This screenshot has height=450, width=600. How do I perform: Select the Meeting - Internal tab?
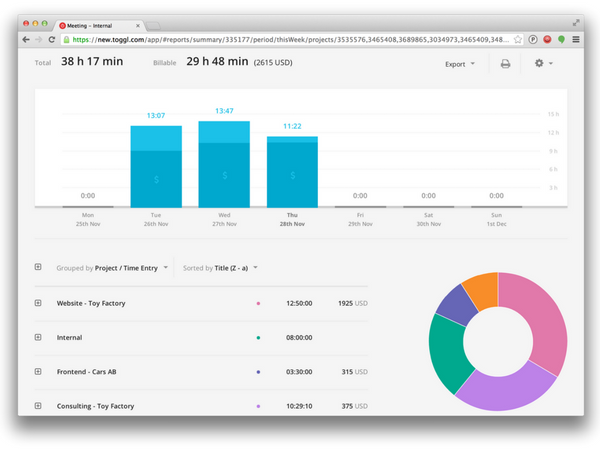(x=99, y=26)
